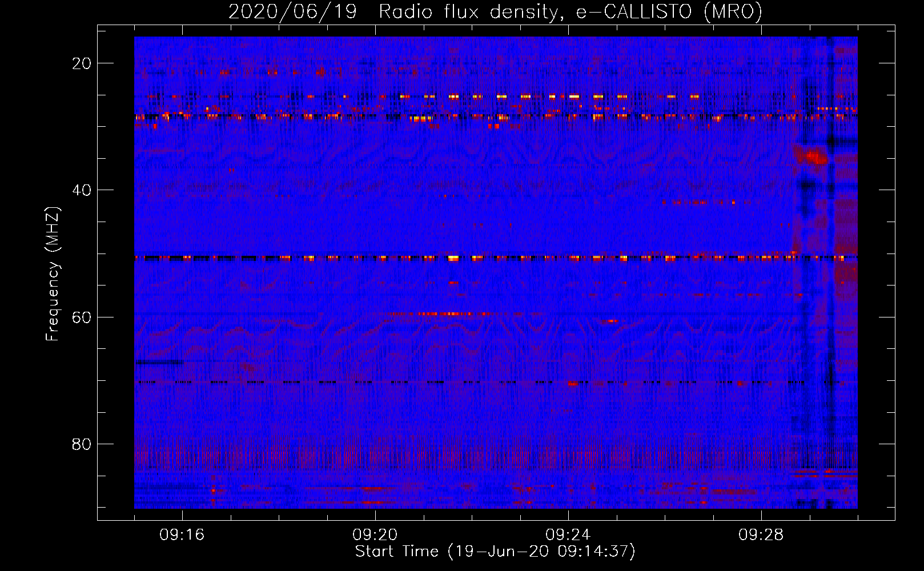Click the 20 frequency tick label

click(x=82, y=63)
